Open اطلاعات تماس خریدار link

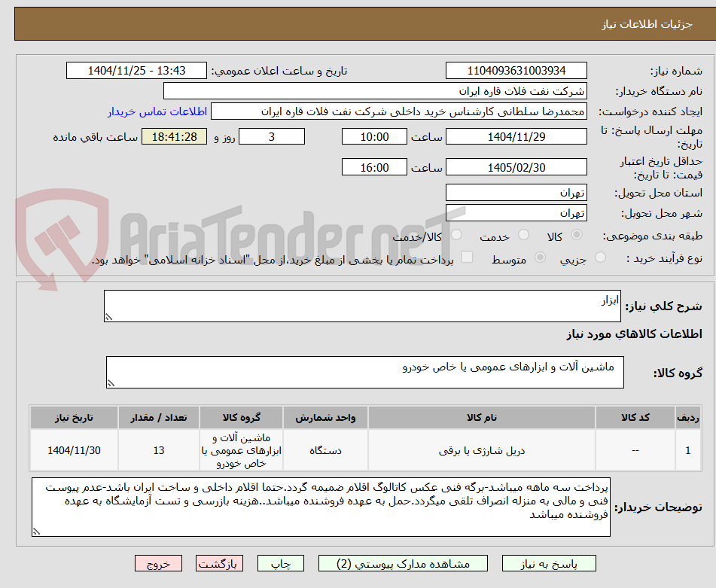point(157,111)
